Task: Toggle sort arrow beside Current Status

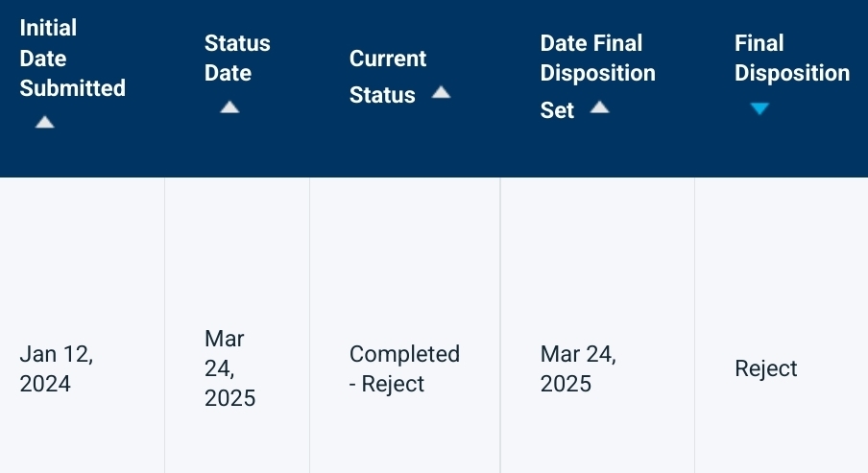Action: pyautogui.click(x=441, y=92)
